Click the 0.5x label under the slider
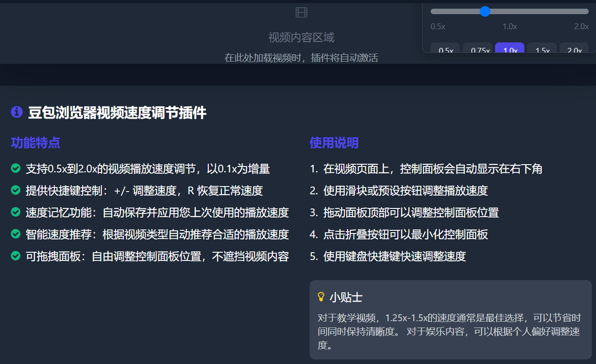Screen dimensions: 596x364 (x=438, y=26)
